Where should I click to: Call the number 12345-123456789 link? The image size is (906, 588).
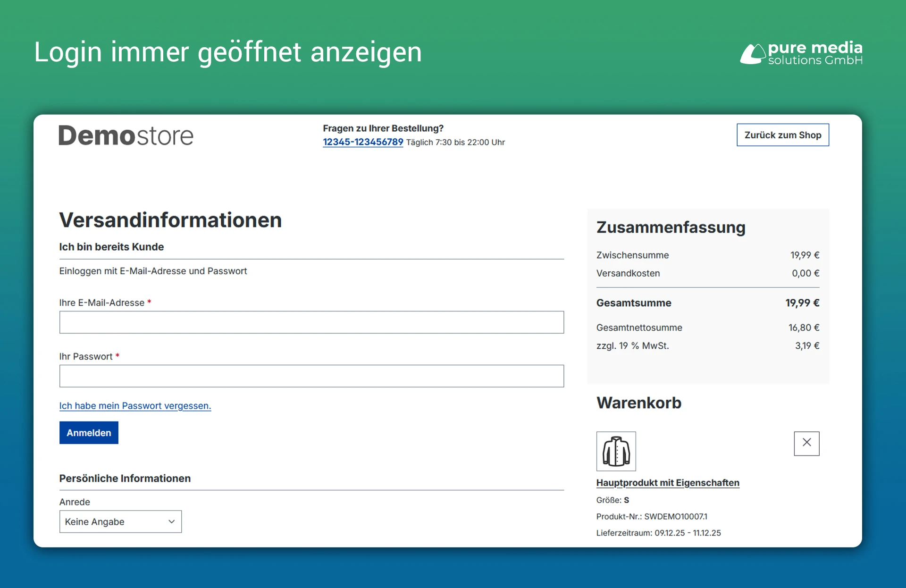click(x=362, y=142)
